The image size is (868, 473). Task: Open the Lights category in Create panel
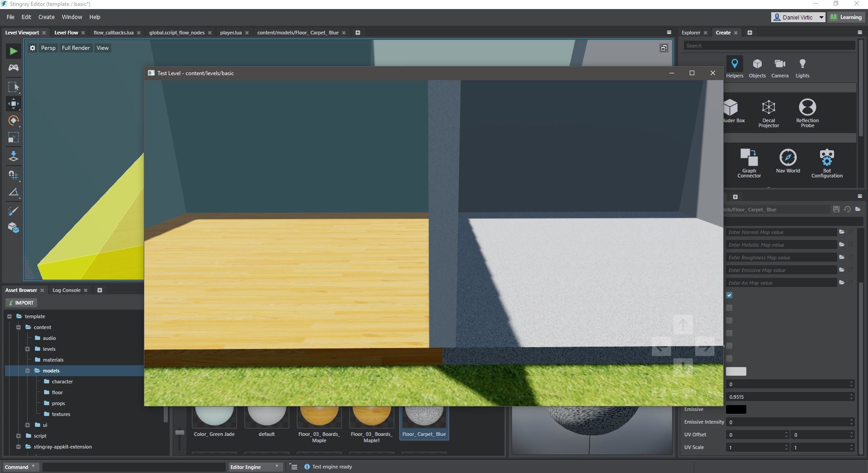coord(802,67)
